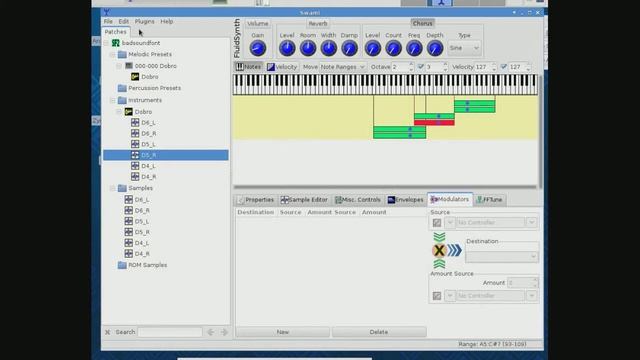
Task: Collapse the Samples tree node
Action: point(112,188)
